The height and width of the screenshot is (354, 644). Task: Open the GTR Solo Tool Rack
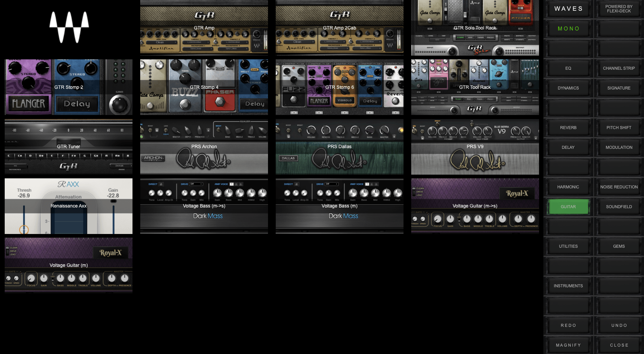475,28
